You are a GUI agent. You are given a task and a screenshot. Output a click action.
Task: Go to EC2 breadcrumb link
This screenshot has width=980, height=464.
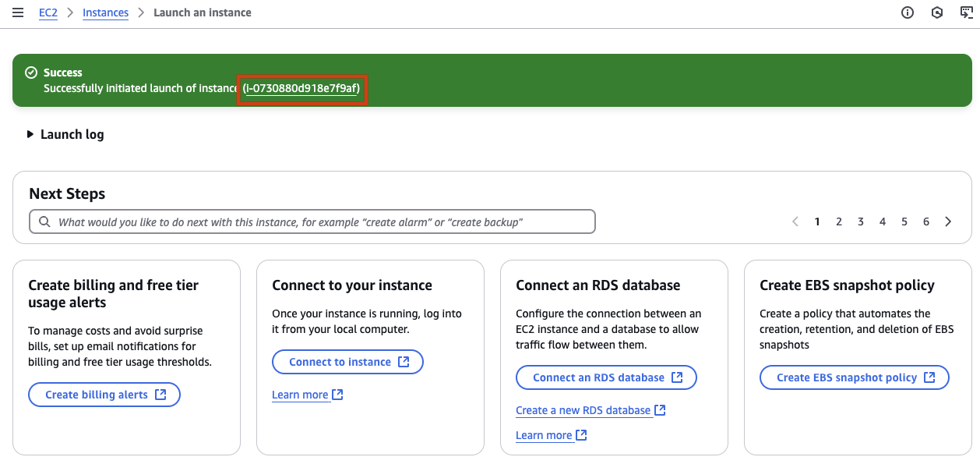[x=48, y=12]
